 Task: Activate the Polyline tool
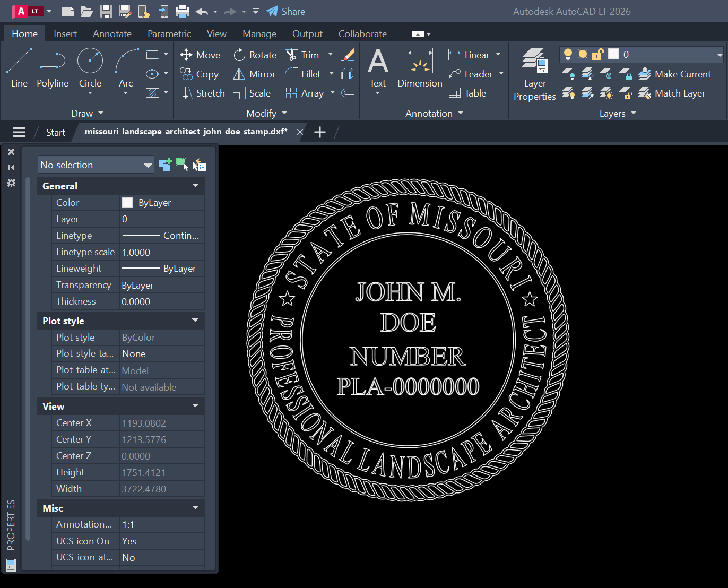click(53, 68)
